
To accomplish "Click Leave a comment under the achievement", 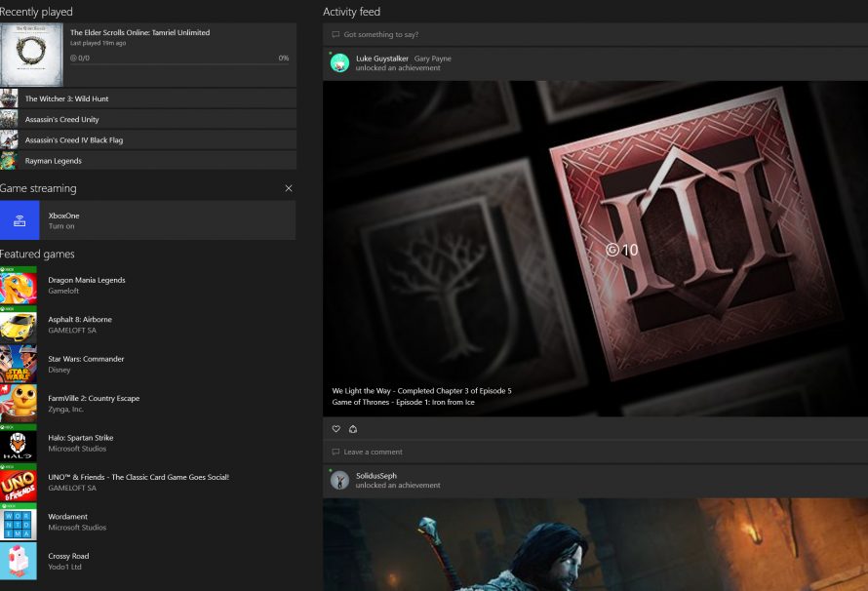I will point(375,452).
